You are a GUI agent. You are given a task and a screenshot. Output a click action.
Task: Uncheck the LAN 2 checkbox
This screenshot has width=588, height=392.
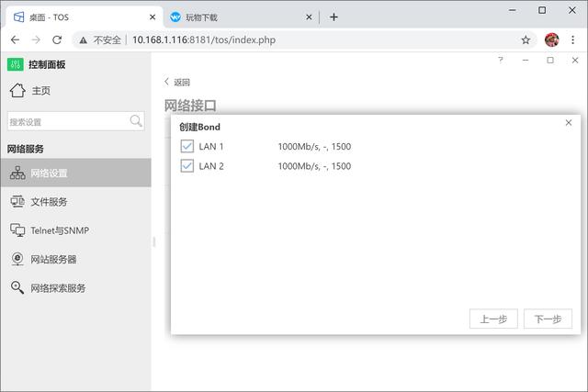187,166
